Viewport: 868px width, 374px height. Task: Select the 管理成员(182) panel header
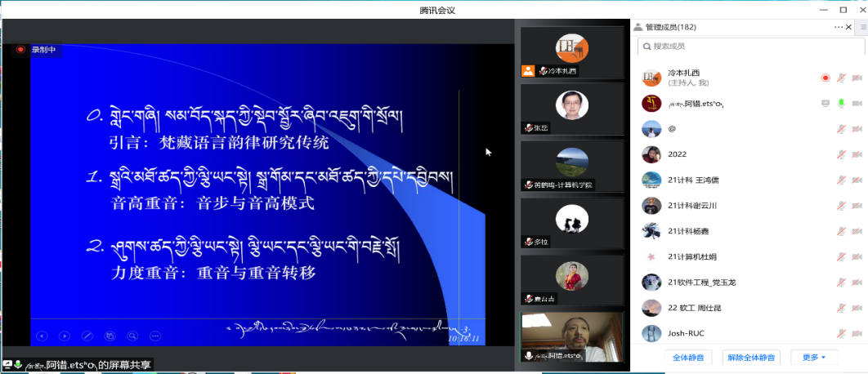[x=670, y=27]
